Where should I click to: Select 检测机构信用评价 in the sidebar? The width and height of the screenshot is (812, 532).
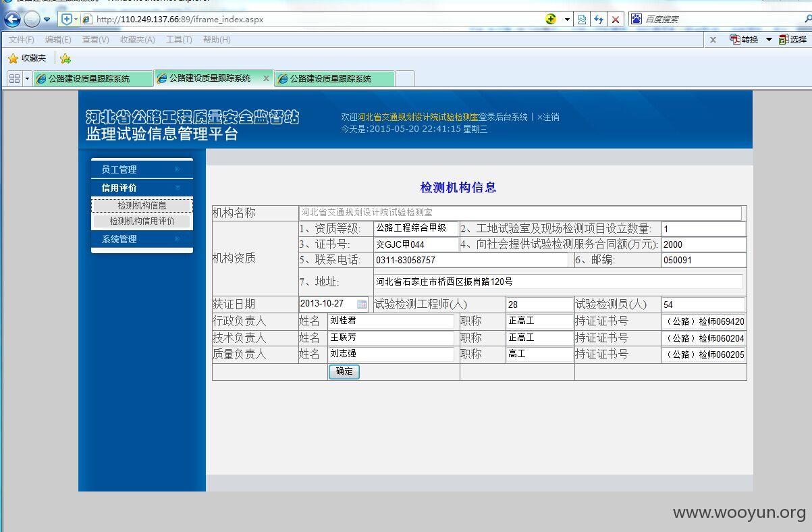(142, 221)
